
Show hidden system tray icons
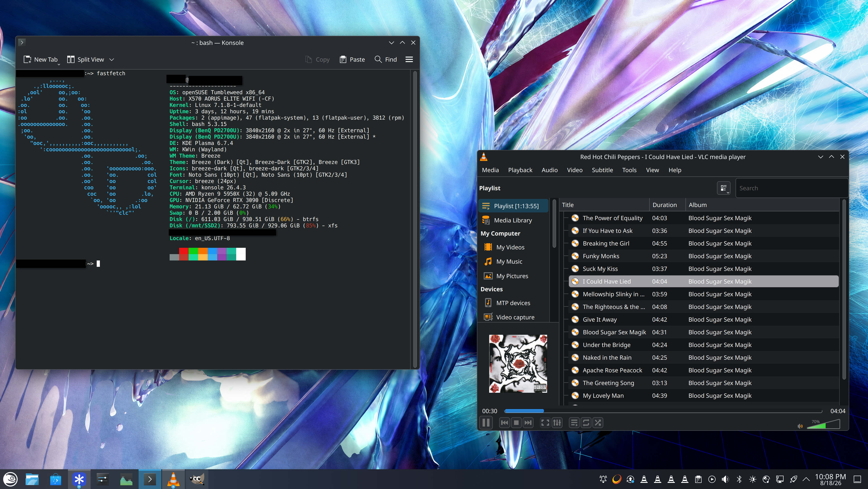click(806, 479)
